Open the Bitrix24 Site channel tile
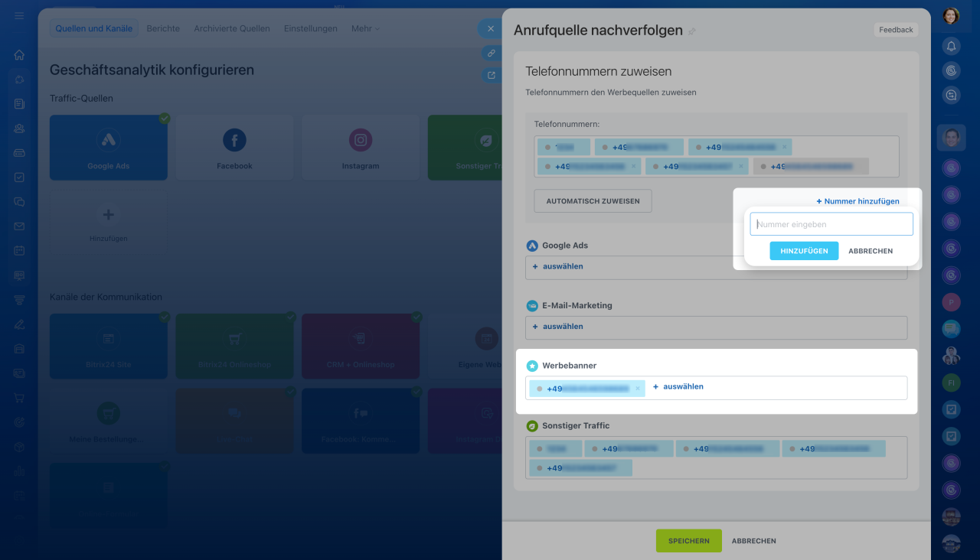Image resolution: width=980 pixels, height=560 pixels. [x=109, y=346]
